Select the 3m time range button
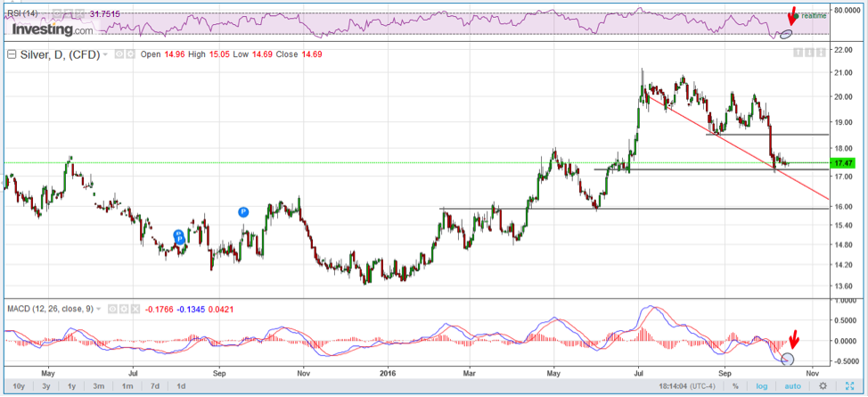868x397 pixels. tap(100, 386)
